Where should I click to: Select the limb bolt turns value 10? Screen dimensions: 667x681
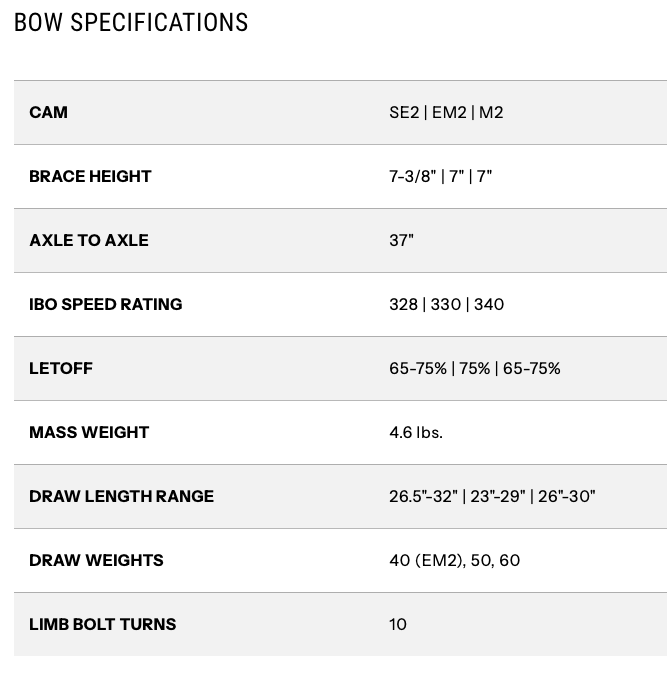point(398,624)
